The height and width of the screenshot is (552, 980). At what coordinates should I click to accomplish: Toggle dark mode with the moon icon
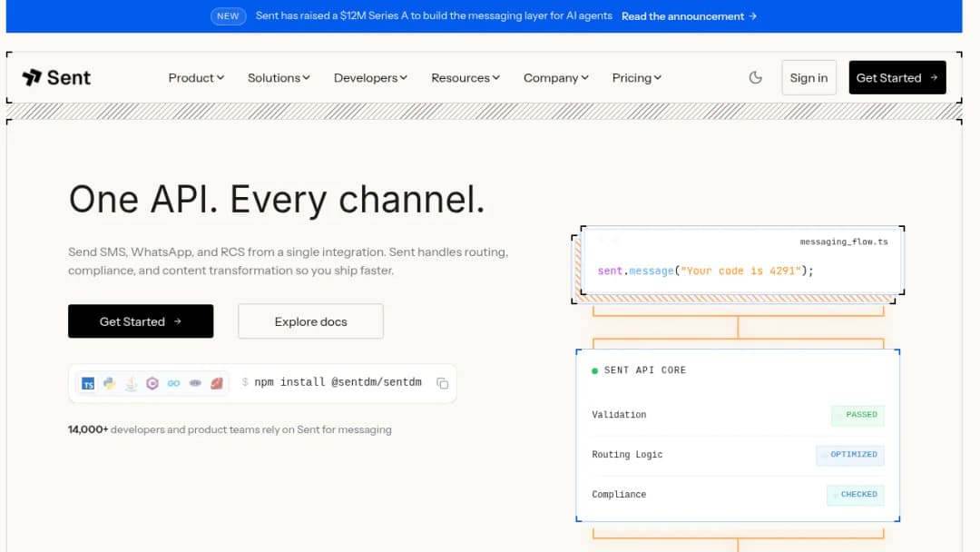(756, 77)
